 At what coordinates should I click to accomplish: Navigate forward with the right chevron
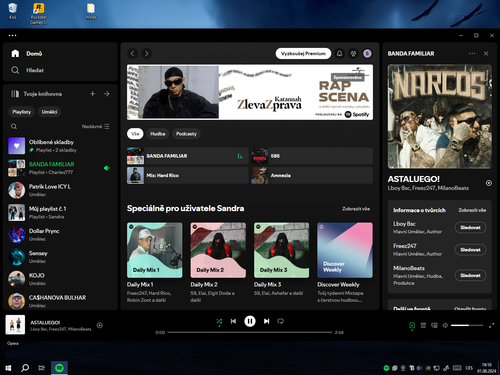(146, 54)
